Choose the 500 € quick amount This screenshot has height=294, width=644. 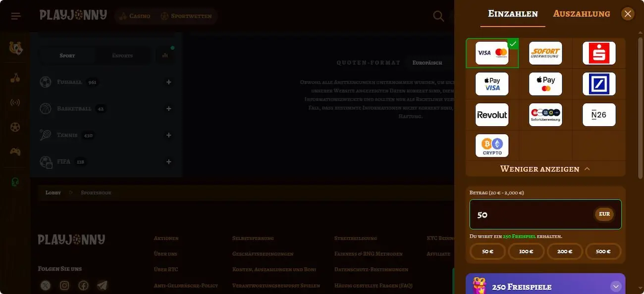[603, 251]
